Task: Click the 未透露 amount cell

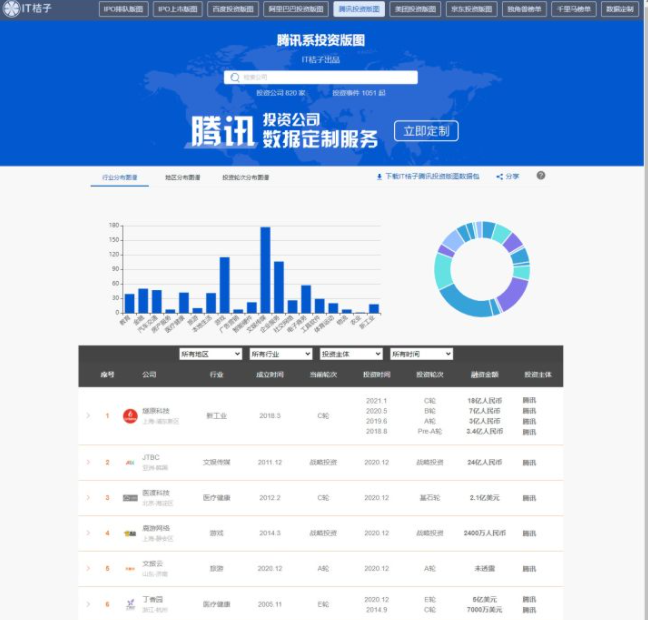Action: point(485,569)
